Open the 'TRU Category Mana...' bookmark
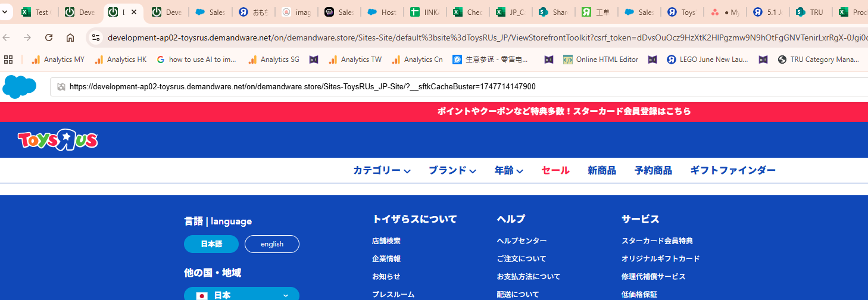 click(819, 60)
